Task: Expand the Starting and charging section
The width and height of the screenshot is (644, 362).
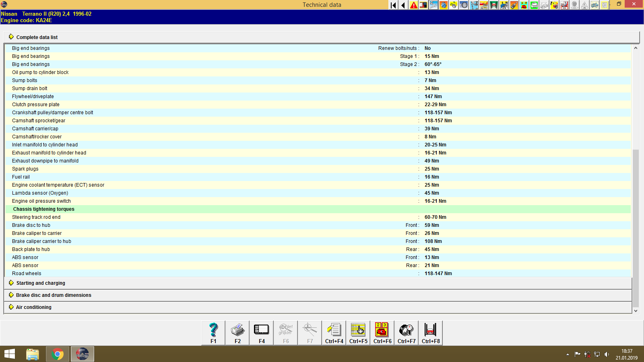Action: tap(40, 283)
